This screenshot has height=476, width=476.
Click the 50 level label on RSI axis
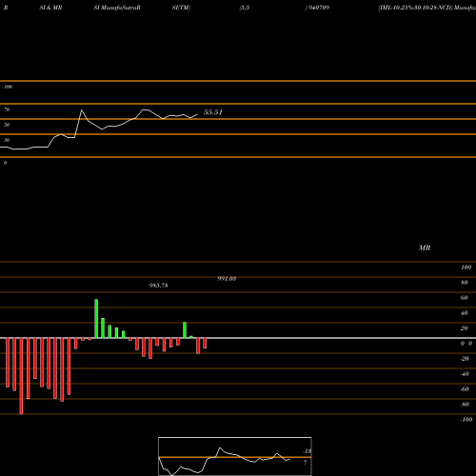[x=7, y=125]
